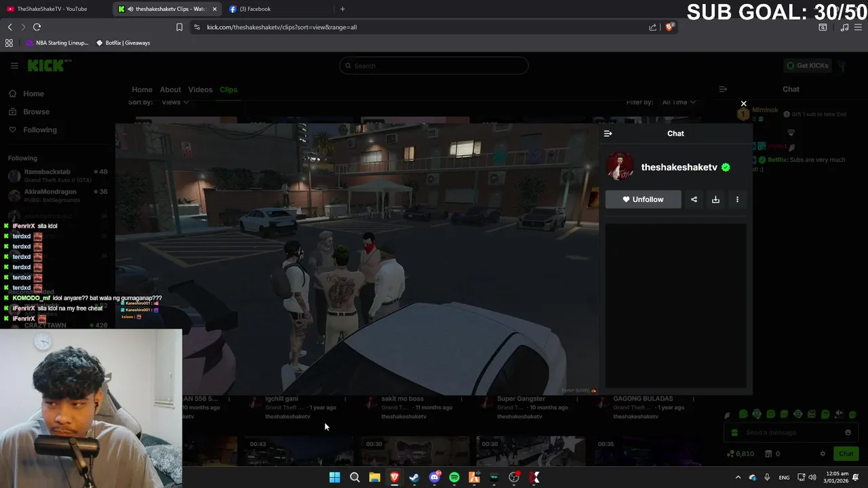Image resolution: width=868 pixels, height=488 pixels.
Task: Open the media playlist music-note icon
Action: [x=844, y=27]
